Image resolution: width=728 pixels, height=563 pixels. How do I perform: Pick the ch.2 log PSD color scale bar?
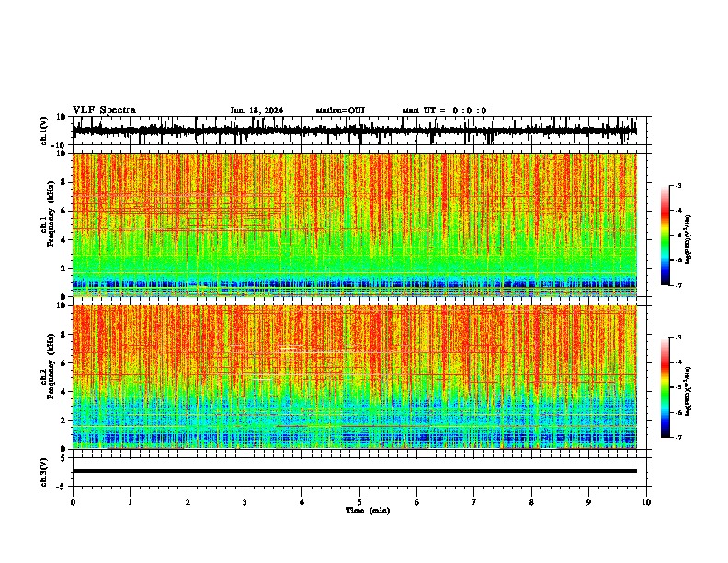(x=665, y=387)
